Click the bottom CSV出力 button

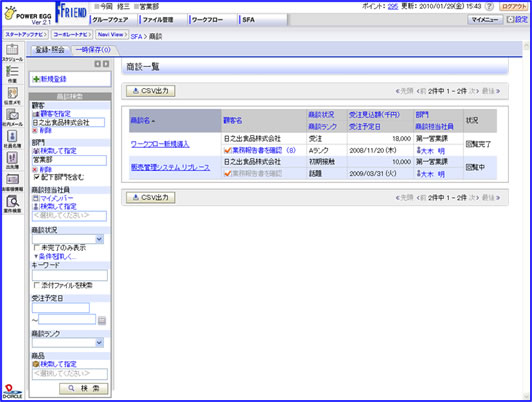(151, 197)
